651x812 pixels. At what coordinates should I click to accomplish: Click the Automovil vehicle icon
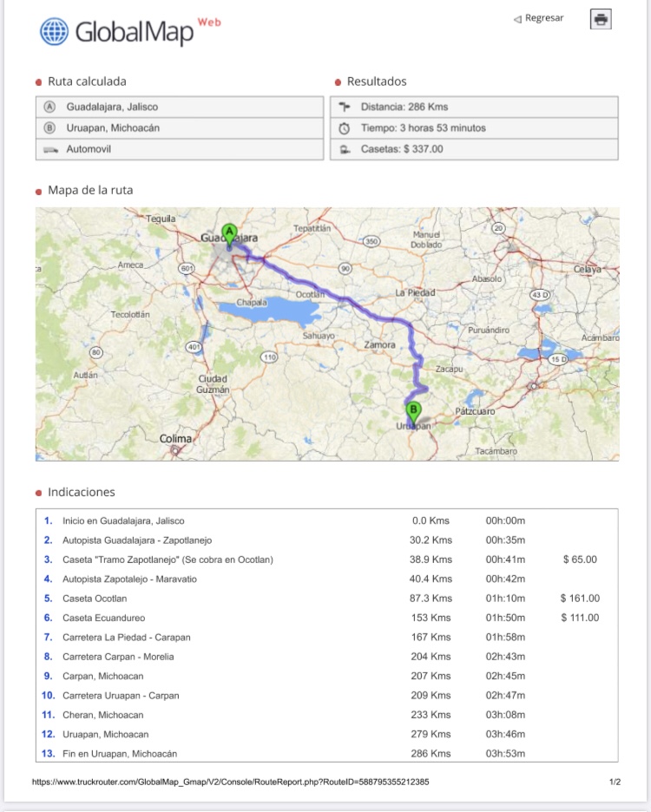pos(49,149)
